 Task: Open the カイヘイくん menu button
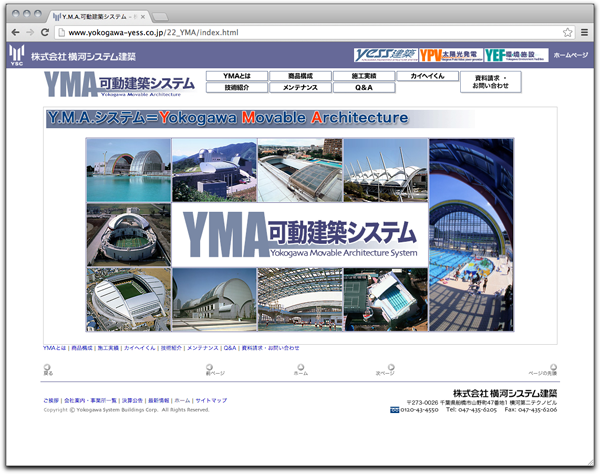click(x=427, y=76)
